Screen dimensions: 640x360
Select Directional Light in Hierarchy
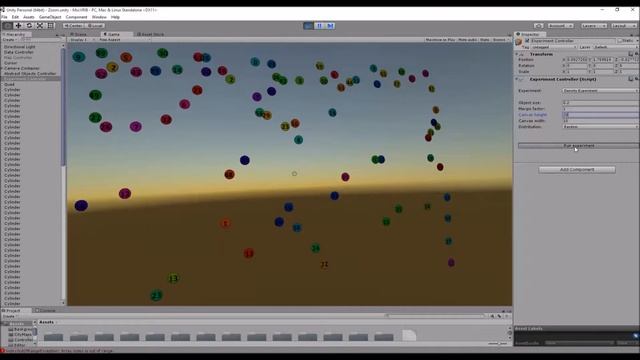[x=20, y=47]
